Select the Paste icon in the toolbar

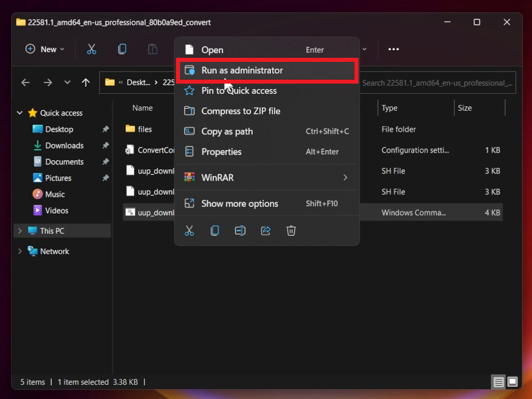click(152, 49)
